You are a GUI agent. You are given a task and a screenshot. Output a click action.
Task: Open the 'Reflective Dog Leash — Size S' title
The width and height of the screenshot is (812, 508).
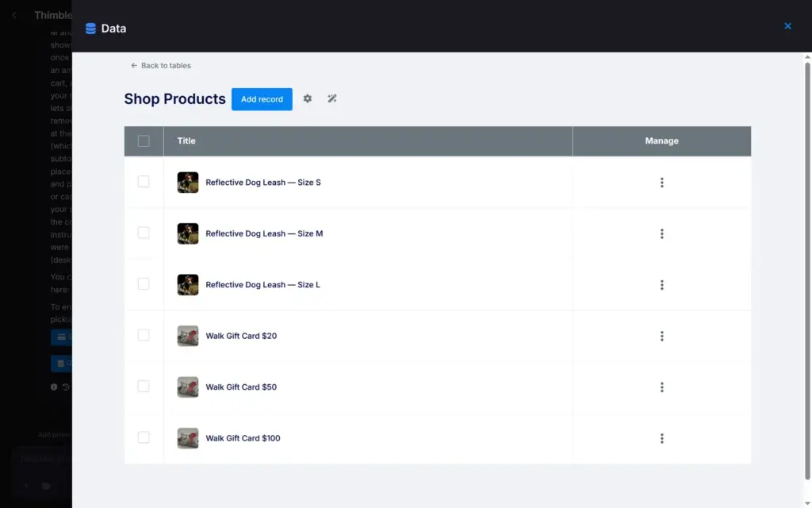pos(263,183)
